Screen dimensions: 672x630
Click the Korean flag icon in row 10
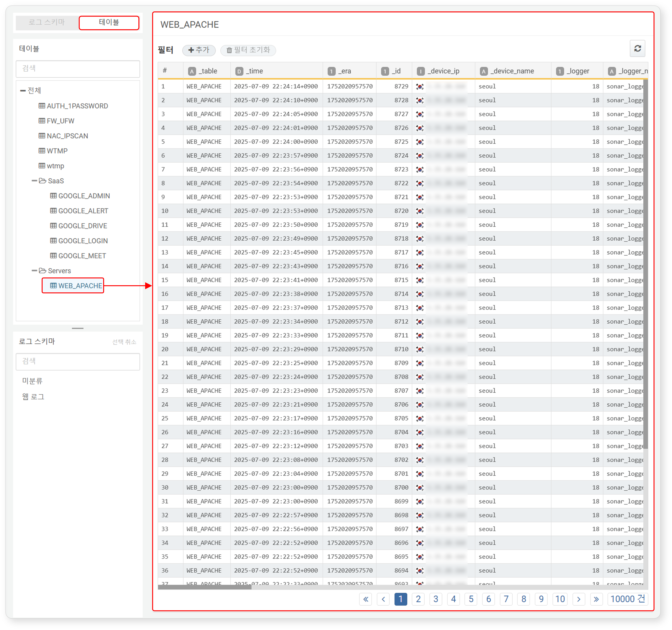tap(420, 211)
